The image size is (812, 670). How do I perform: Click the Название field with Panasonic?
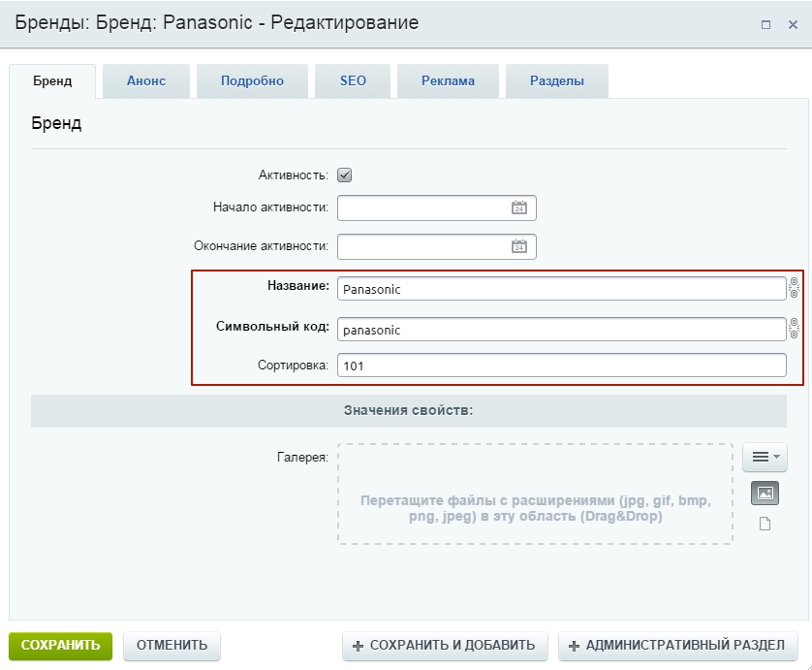coord(562,289)
